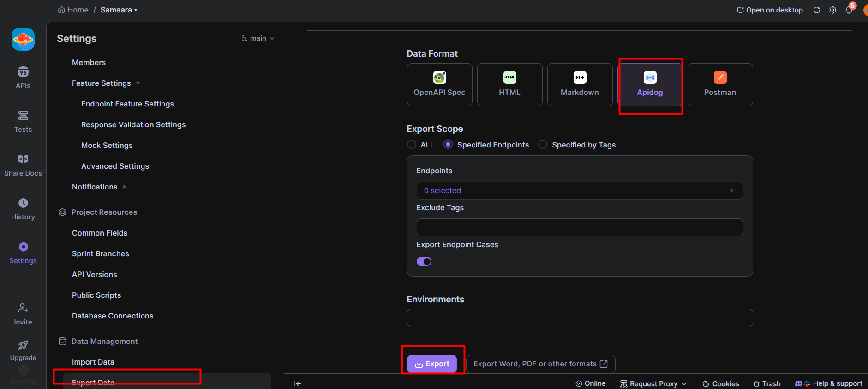This screenshot has height=389, width=868.
Task: Open Members settings
Action: (89, 62)
